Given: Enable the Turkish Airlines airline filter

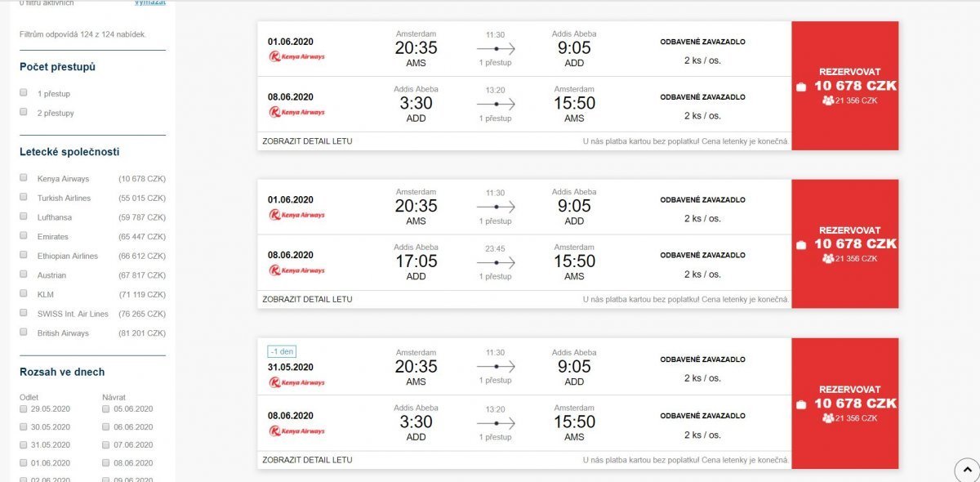Looking at the screenshot, I should pos(24,198).
